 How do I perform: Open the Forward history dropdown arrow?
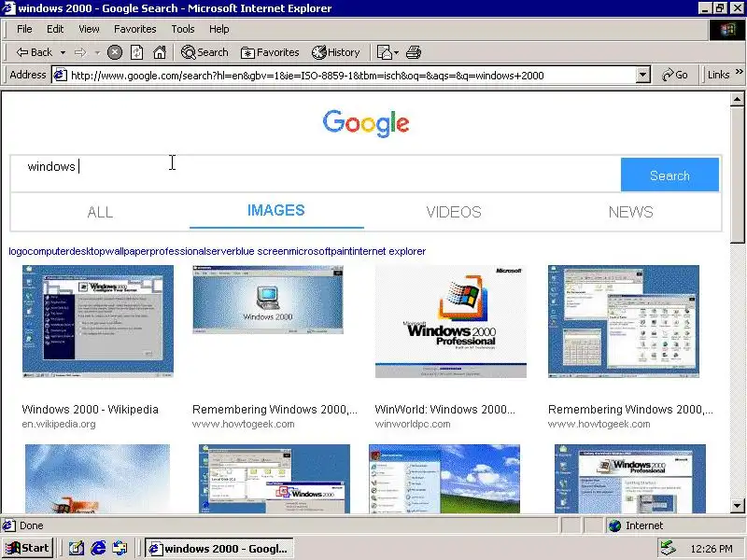(x=97, y=52)
